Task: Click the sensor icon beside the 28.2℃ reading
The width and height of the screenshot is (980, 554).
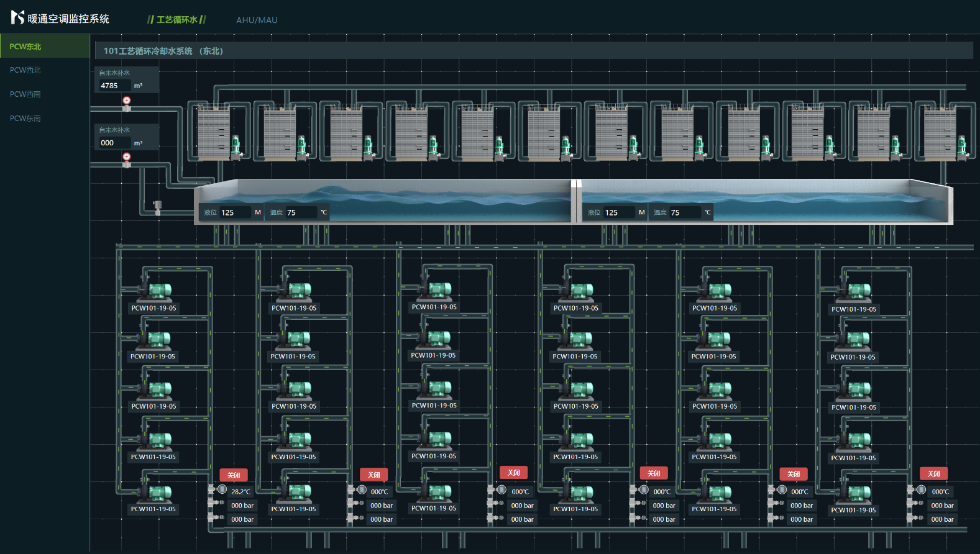Action: [x=222, y=490]
